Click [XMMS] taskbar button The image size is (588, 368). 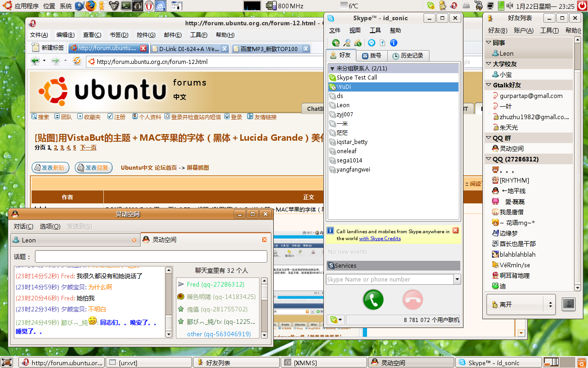tap(323, 362)
